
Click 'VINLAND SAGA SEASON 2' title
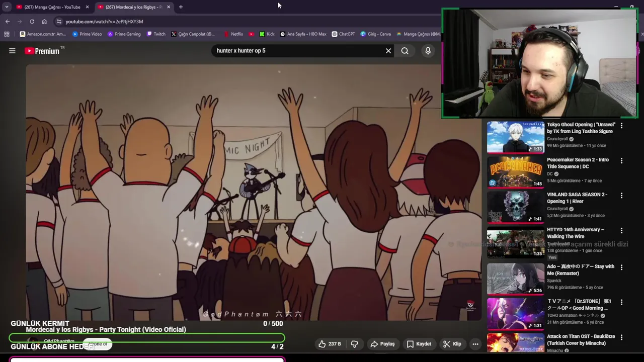[577, 198]
